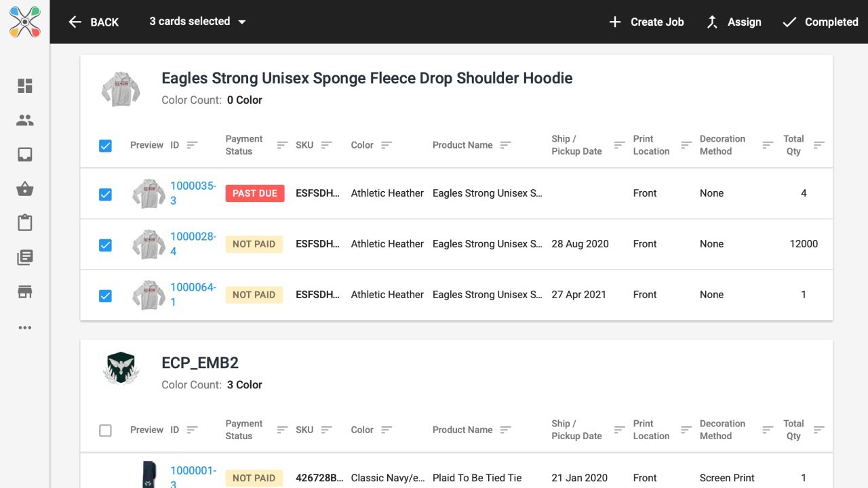Screen dimensions: 868x488
Task: Open the inbox icon in sidebar
Action: coord(25,155)
